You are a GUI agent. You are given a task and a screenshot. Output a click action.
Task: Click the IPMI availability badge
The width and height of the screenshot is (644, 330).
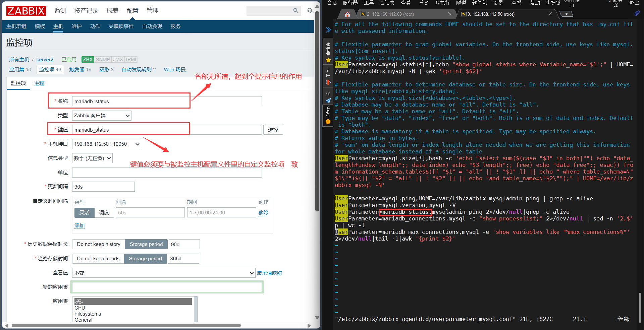point(131,59)
